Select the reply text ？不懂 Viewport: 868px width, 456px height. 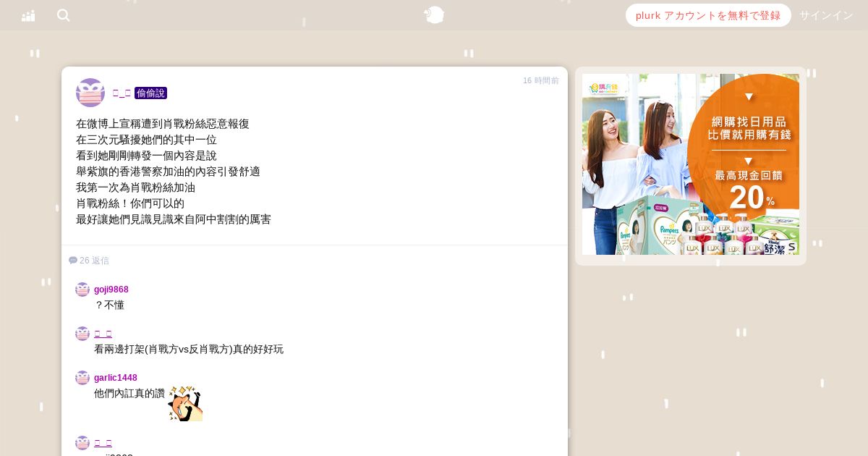[109, 305]
